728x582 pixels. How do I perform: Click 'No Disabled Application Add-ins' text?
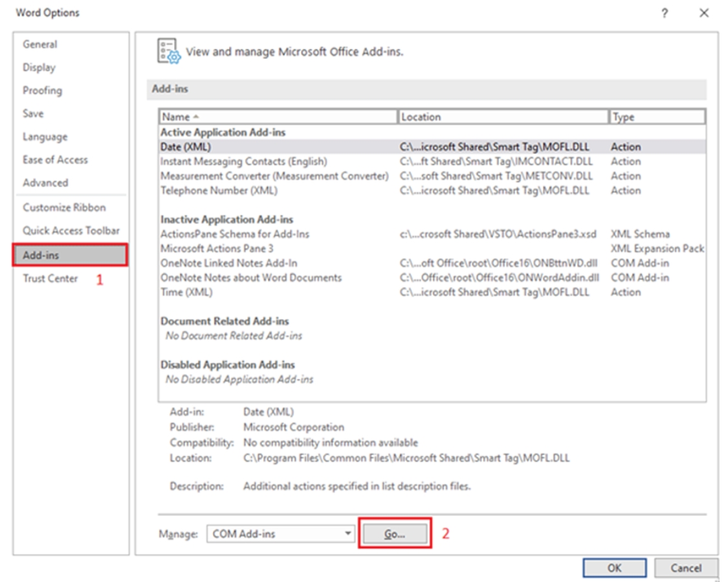pos(239,380)
